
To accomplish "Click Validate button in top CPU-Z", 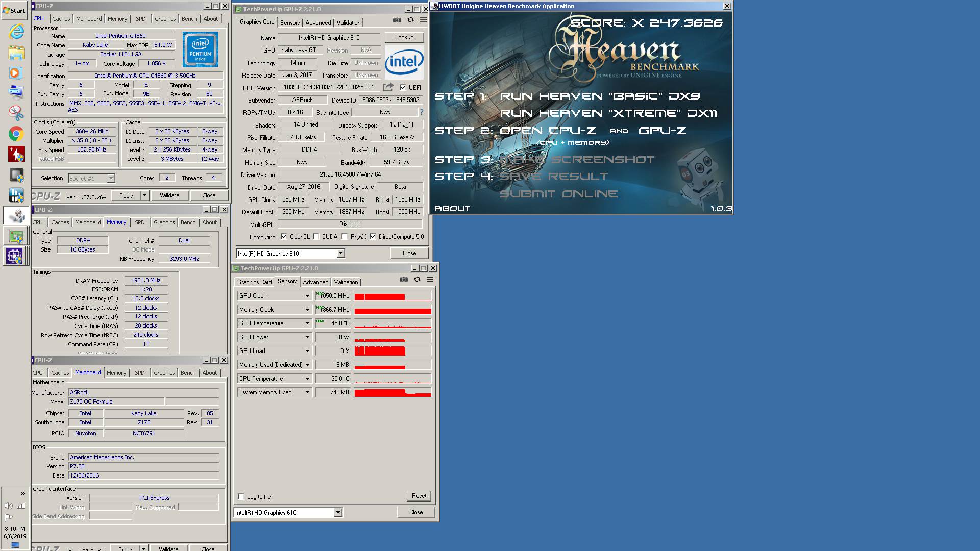I will [169, 195].
